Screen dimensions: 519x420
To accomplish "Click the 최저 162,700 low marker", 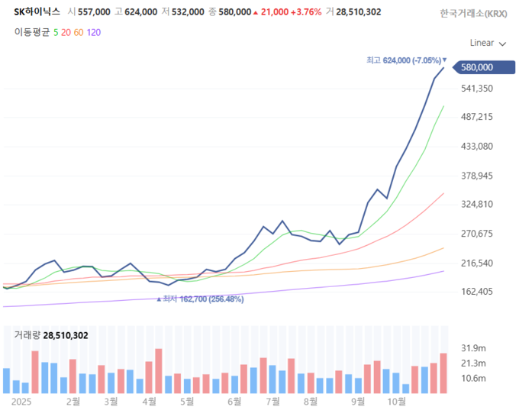I will (203, 299).
